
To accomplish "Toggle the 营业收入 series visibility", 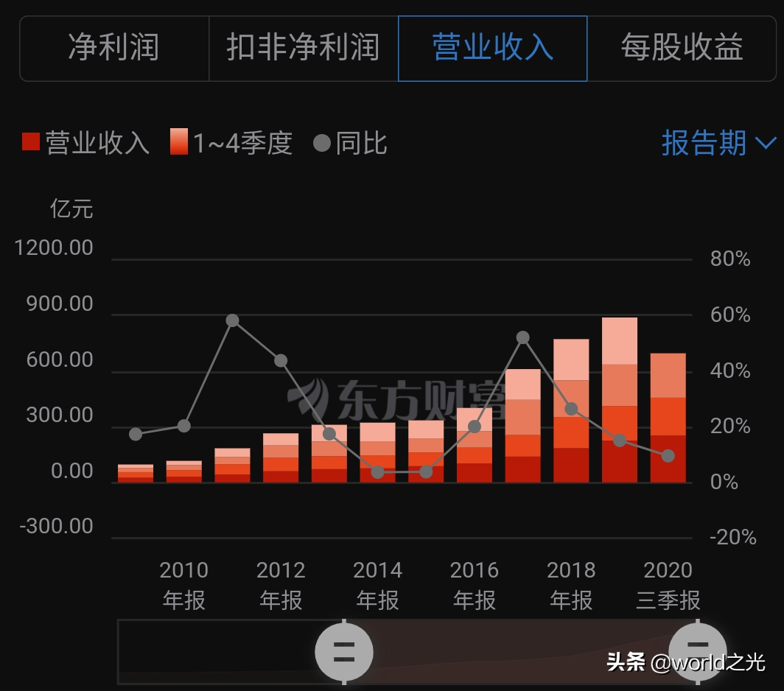I will [81, 143].
